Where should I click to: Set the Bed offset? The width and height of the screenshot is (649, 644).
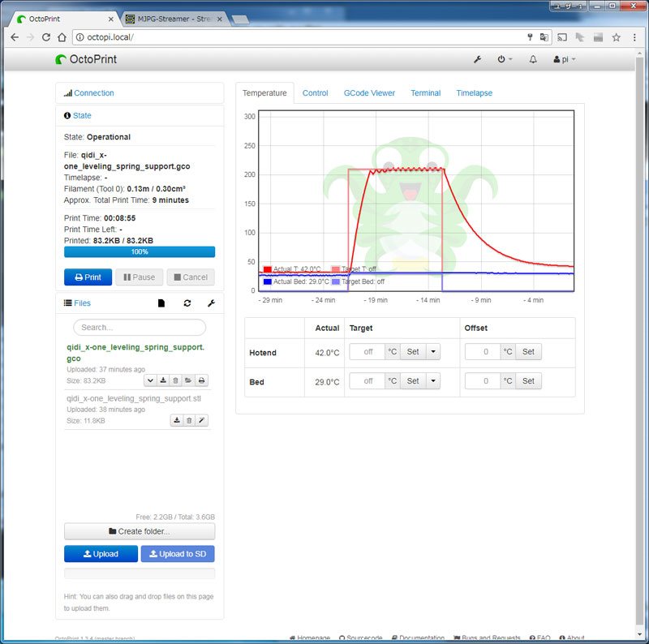coord(528,381)
